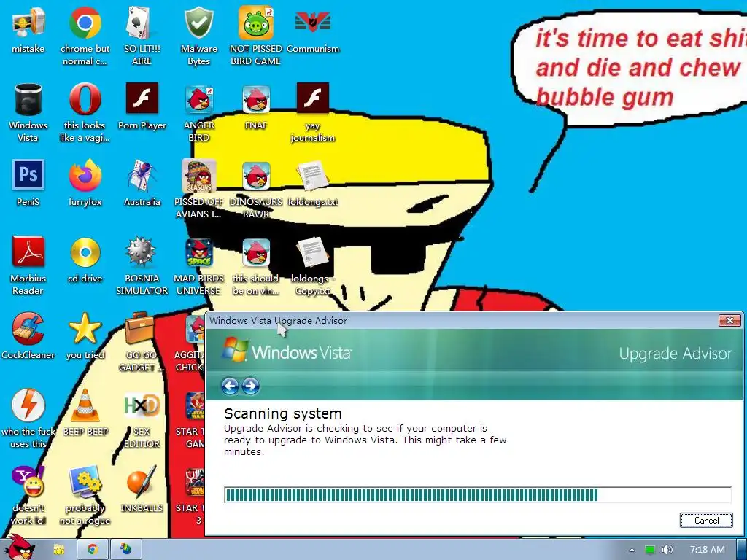Open the 'Windows Vista' recycle bin icon

28,99
